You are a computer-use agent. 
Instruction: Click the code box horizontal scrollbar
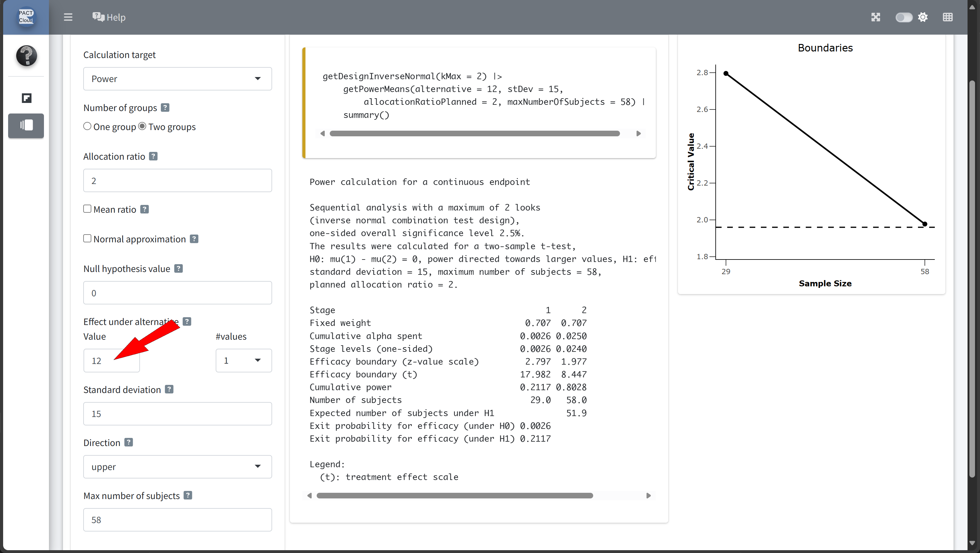(474, 133)
